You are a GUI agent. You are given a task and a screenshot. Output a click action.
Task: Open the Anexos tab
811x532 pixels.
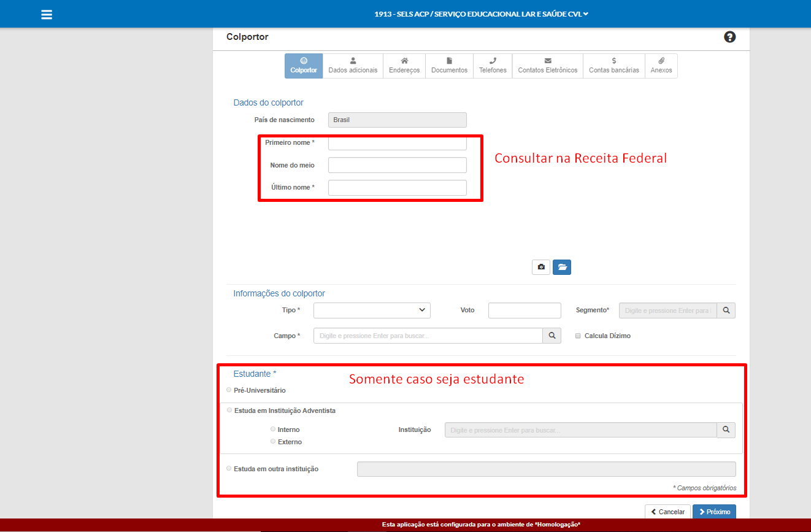coord(661,66)
